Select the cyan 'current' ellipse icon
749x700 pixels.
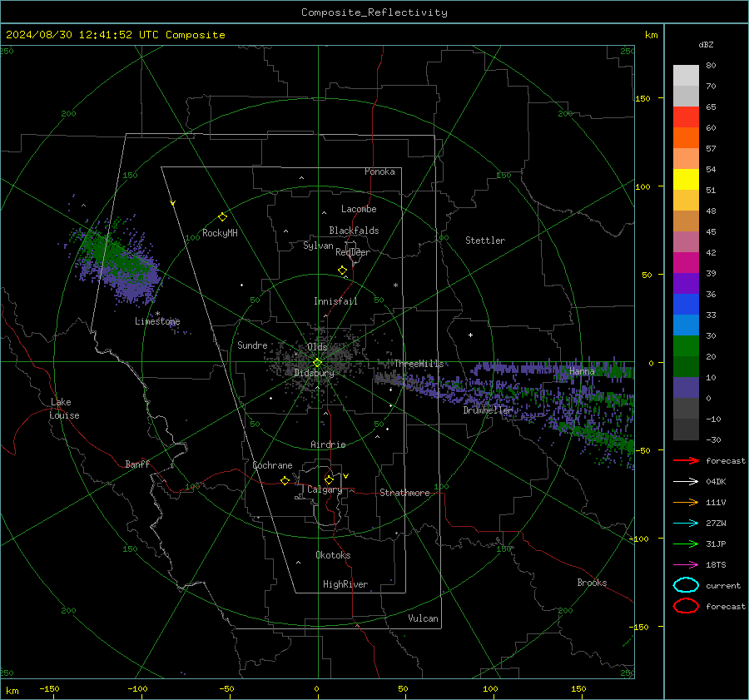click(686, 585)
